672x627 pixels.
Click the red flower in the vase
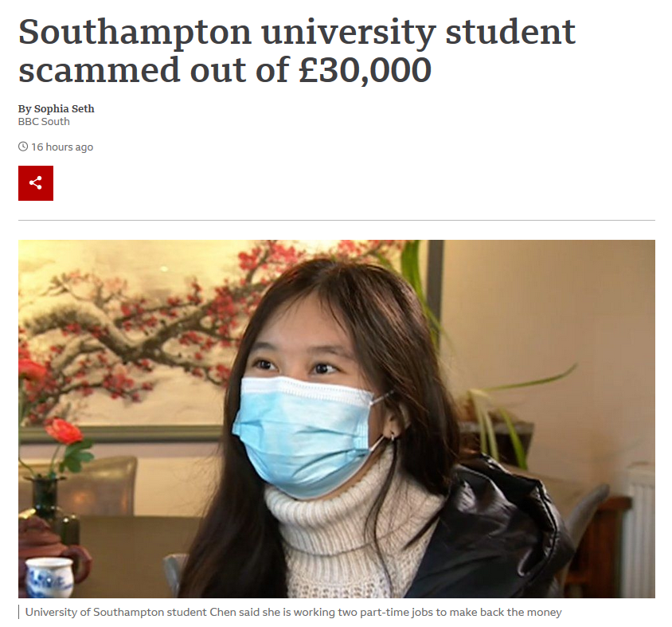coord(65,432)
